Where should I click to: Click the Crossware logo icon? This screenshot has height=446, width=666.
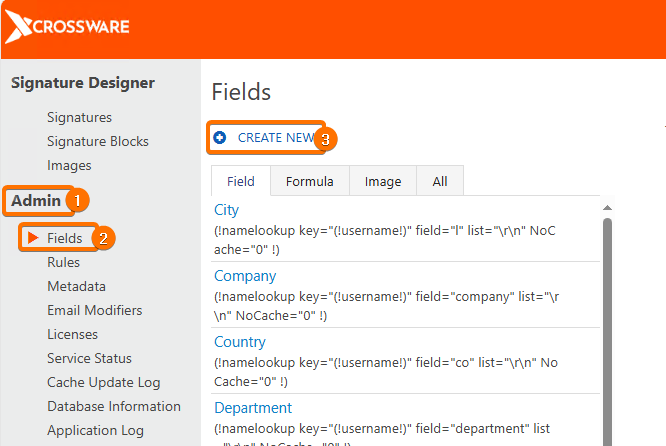click(19, 27)
